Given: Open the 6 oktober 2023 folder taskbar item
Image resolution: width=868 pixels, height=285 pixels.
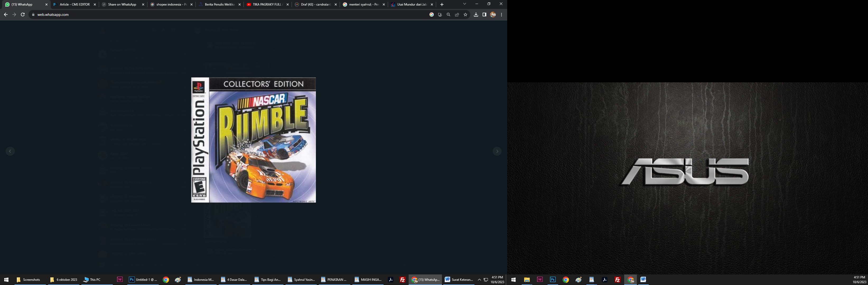Looking at the screenshot, I should (x=63, y=280).
